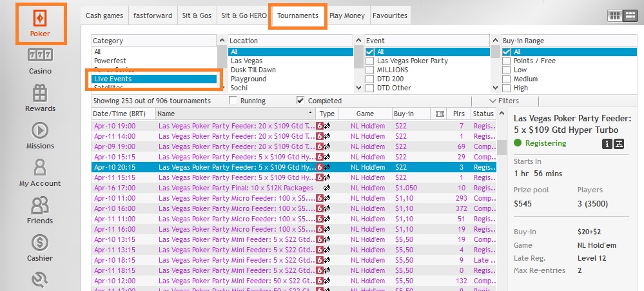Uncheck All under Buy-in Range
The height and width of the screenshot is (291, 644).
click(507, 52)
